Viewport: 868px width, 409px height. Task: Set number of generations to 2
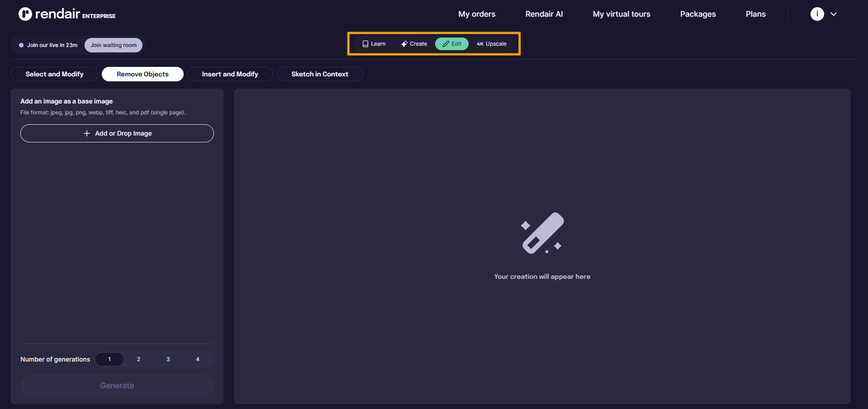click(x=138, y=359)
